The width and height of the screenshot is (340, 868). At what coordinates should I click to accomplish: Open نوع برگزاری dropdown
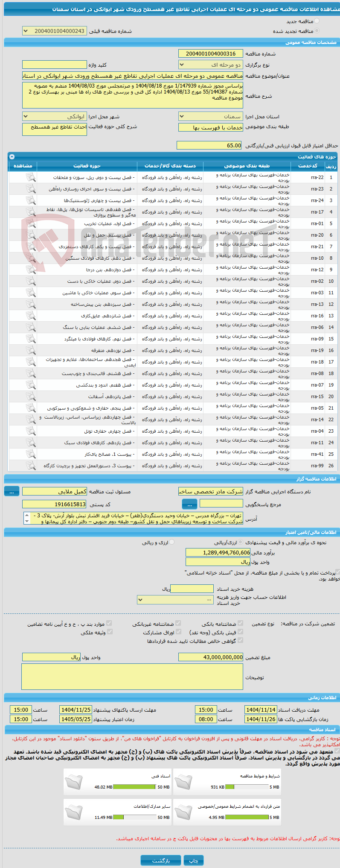(x=211, y=65)
